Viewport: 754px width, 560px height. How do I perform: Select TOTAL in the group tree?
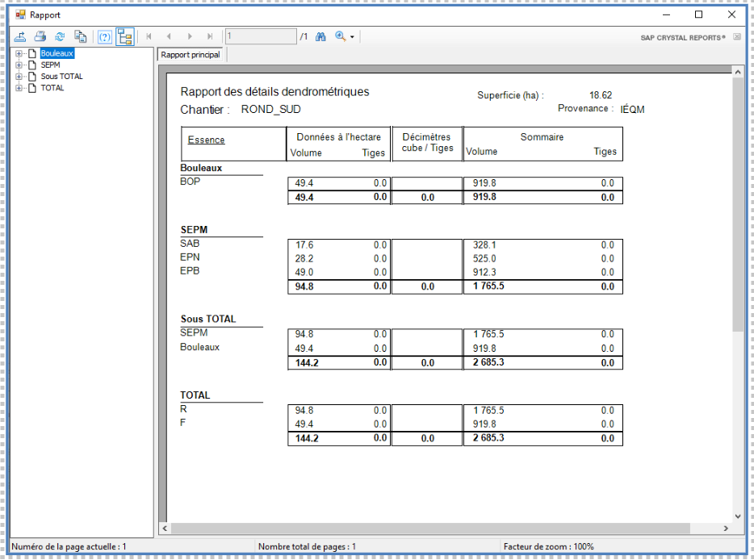tap(52, 88)
